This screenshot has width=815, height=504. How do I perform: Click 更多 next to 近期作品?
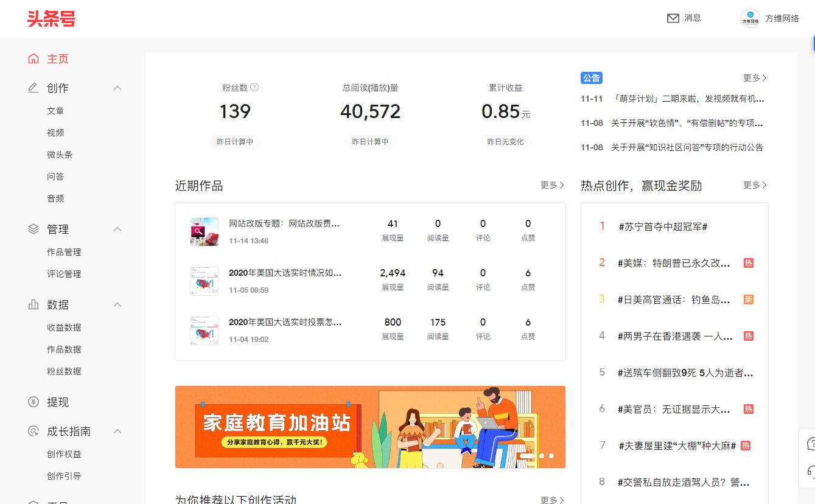(x=552, y=185)
